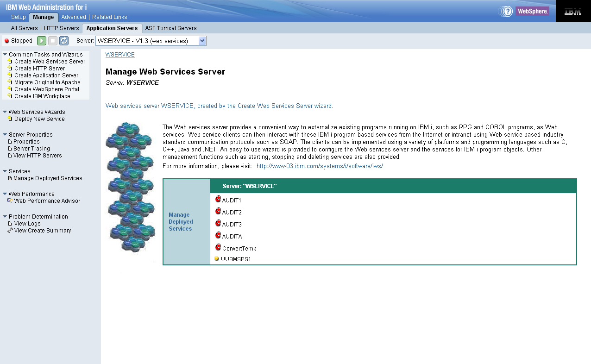Collapse the Common Tasks and Wizards section
This screenshot has height=364, width=591.
pyautogui.click(x=5, y=54)
